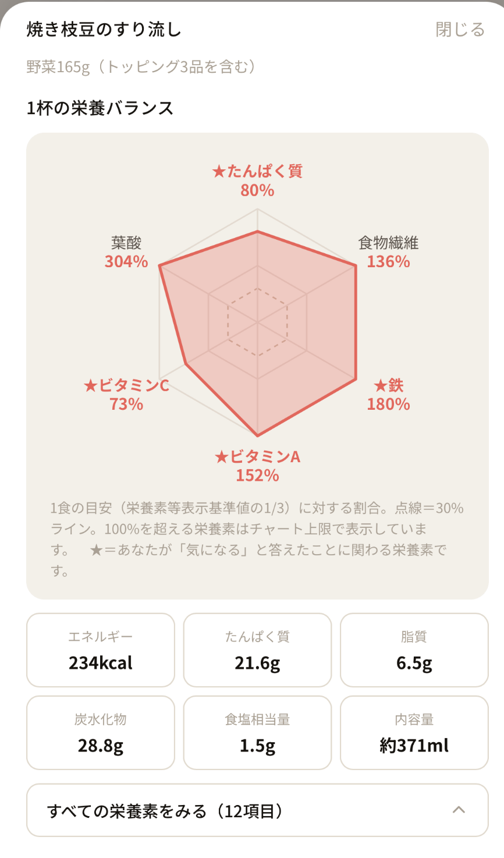Click the 食物繊維 136% chart label

pos(388,252)
